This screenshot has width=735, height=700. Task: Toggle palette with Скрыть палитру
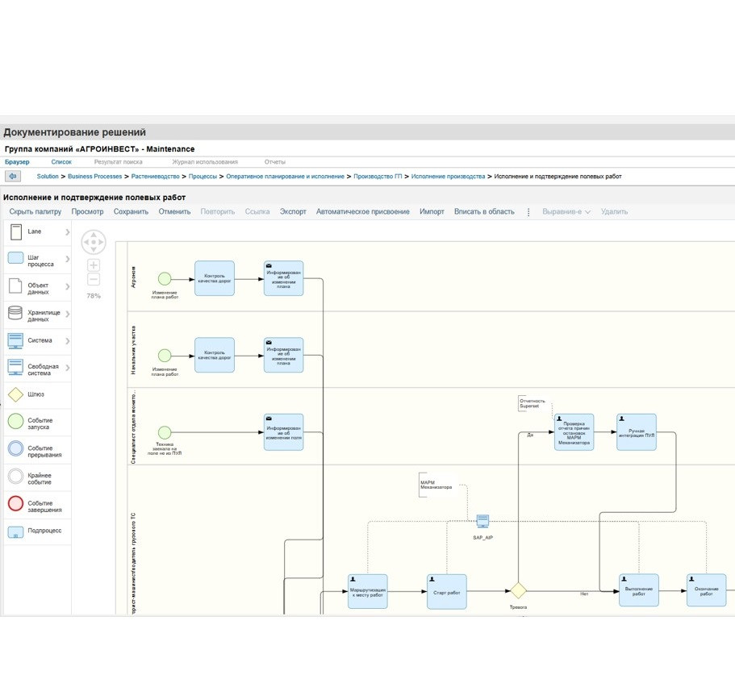pyautogui.click(x=35, y=212)
